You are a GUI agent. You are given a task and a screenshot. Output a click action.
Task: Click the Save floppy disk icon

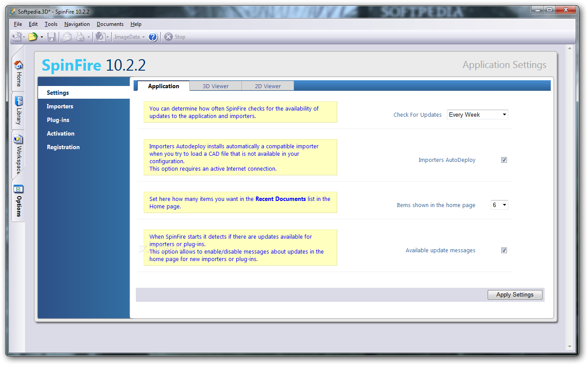click(52, 37)
